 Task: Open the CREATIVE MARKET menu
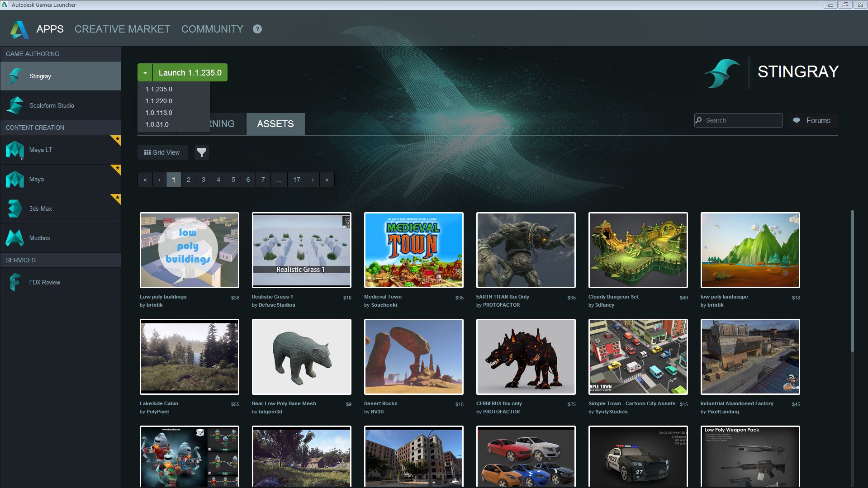122,29
